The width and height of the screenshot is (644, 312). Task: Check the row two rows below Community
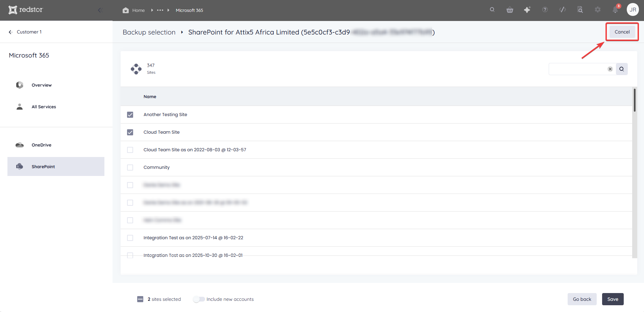130,203
